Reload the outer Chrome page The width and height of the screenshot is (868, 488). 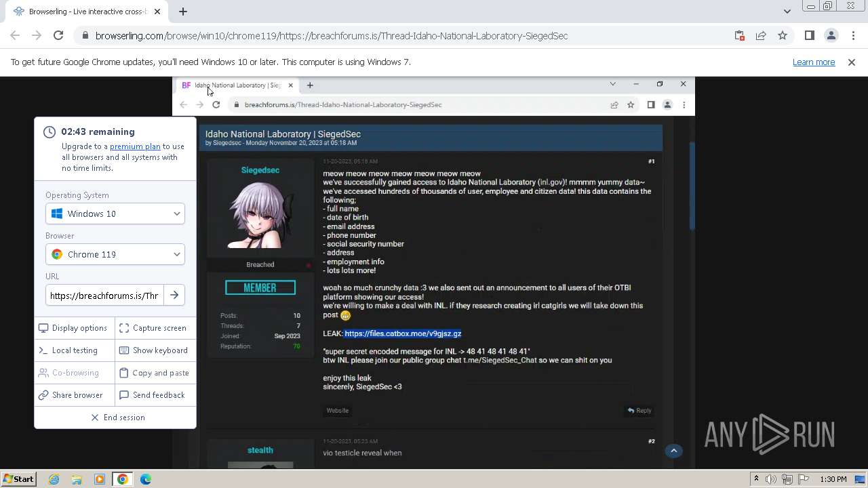pyautogui.click(x=58, y=36)
